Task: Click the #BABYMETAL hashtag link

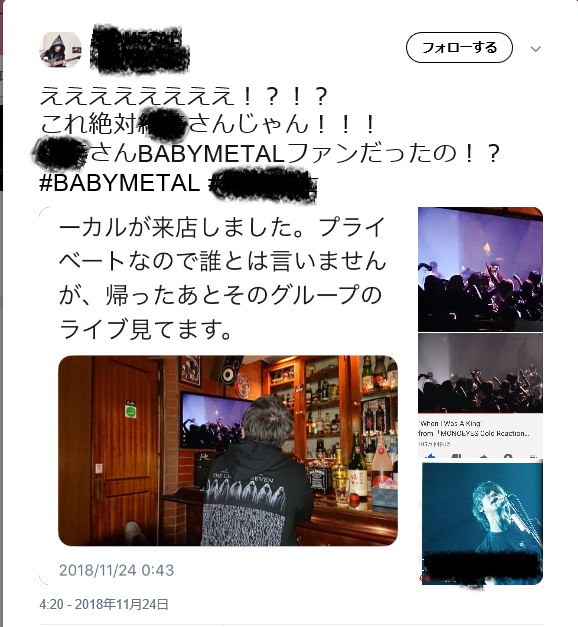Action: (120, 183)
